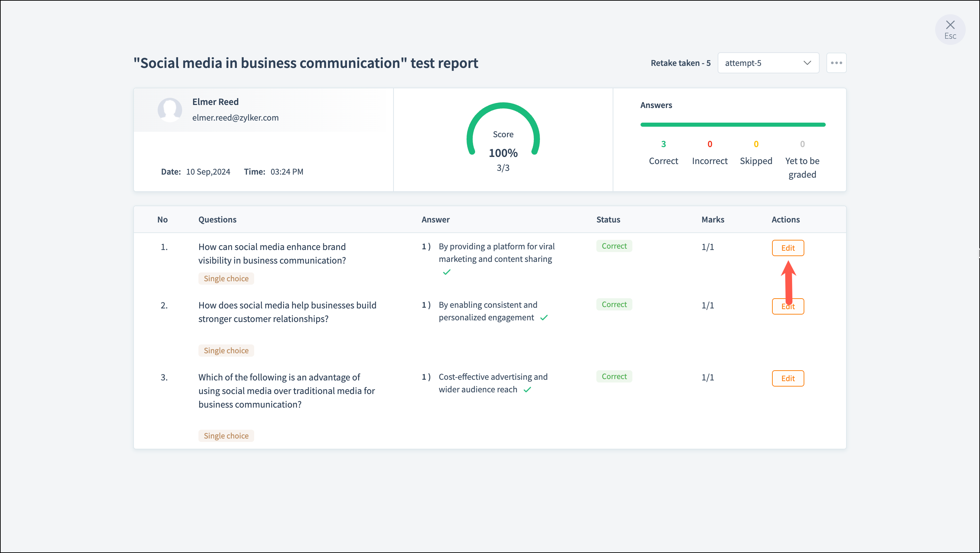Screen dimensions: 980x553
Task: Click the Correct status badge of question 1
Action: pyautogui.click(x=614, y=246)
